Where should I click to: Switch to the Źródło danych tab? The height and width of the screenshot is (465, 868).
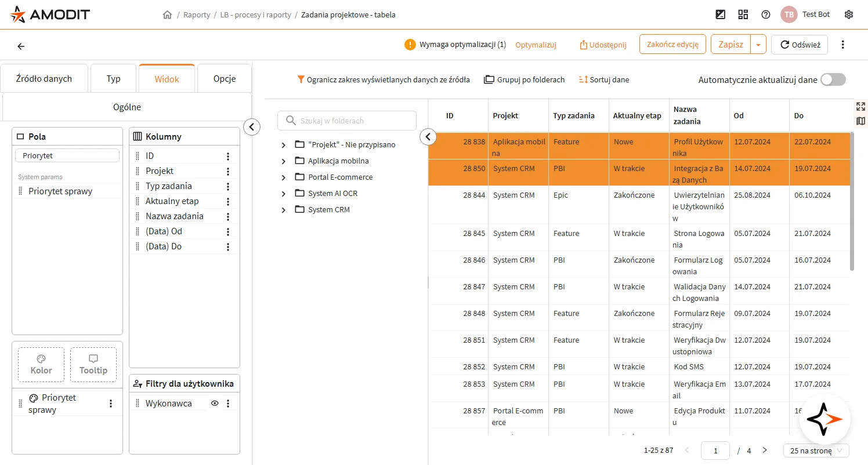[44, 79]
